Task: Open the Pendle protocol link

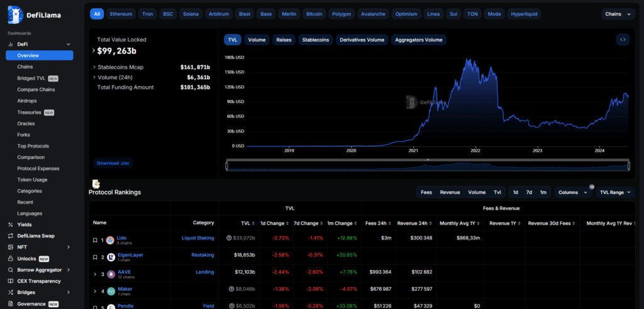Action: [126, 306]
